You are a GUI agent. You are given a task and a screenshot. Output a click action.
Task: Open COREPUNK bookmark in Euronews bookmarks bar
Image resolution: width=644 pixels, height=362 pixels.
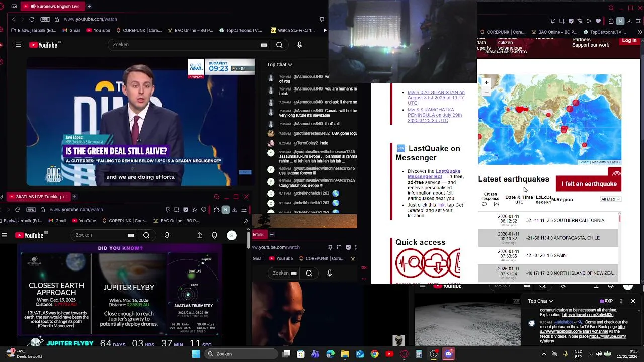click(x=138, y=30)
